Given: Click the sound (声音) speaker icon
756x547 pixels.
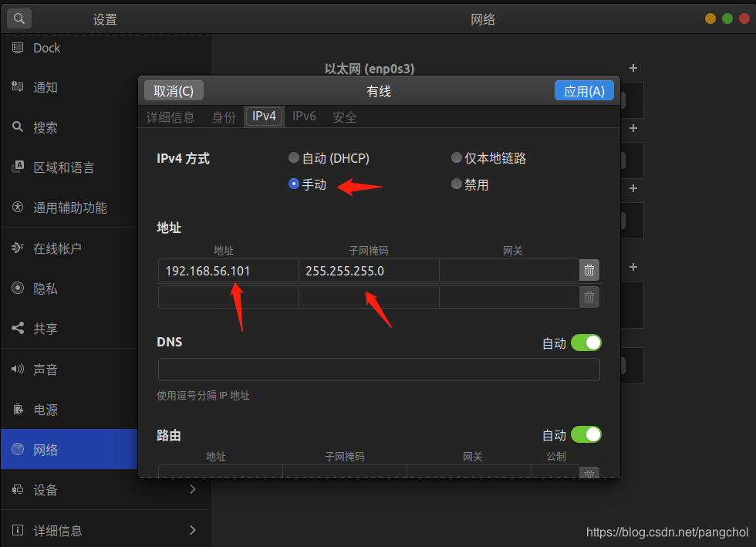Looking at the screenshot, I should (x=18, y=369).
